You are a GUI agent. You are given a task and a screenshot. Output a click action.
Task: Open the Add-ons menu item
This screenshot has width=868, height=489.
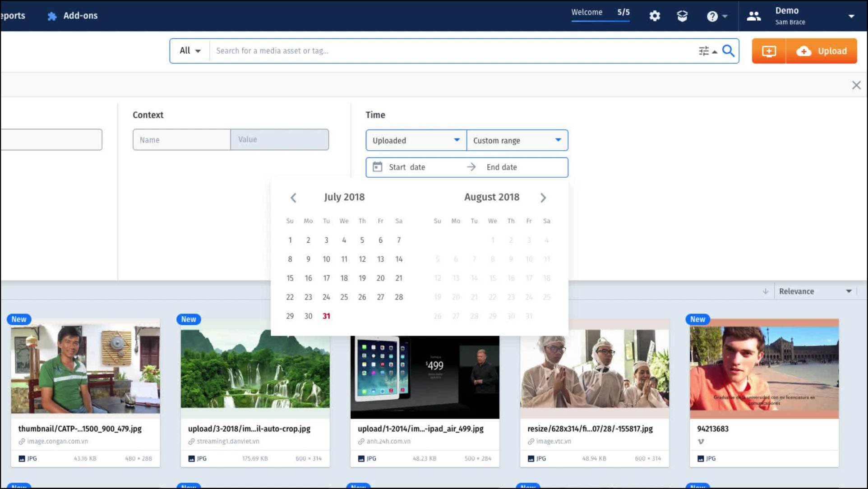coord(80,16)
